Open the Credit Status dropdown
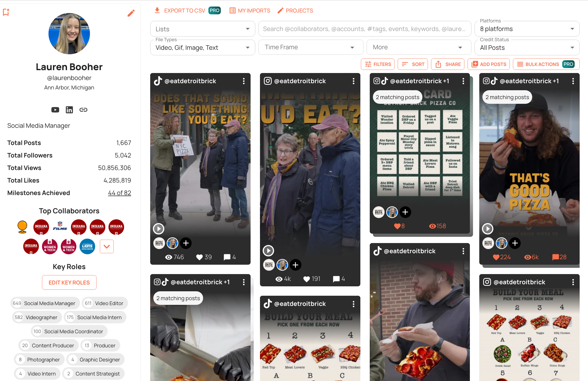This screenshot has height=381, width=588. coord(527,48)
